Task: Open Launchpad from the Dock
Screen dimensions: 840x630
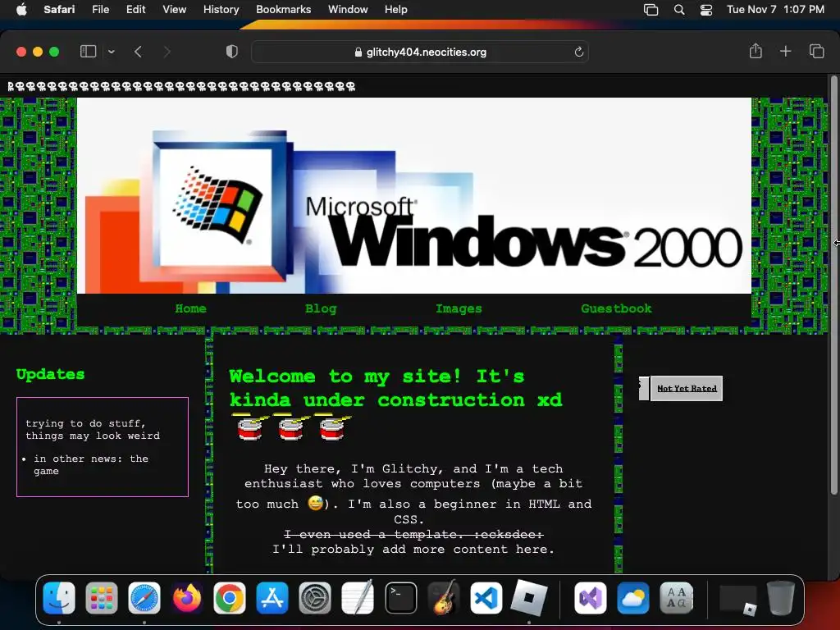Action: tap(101, 598)
